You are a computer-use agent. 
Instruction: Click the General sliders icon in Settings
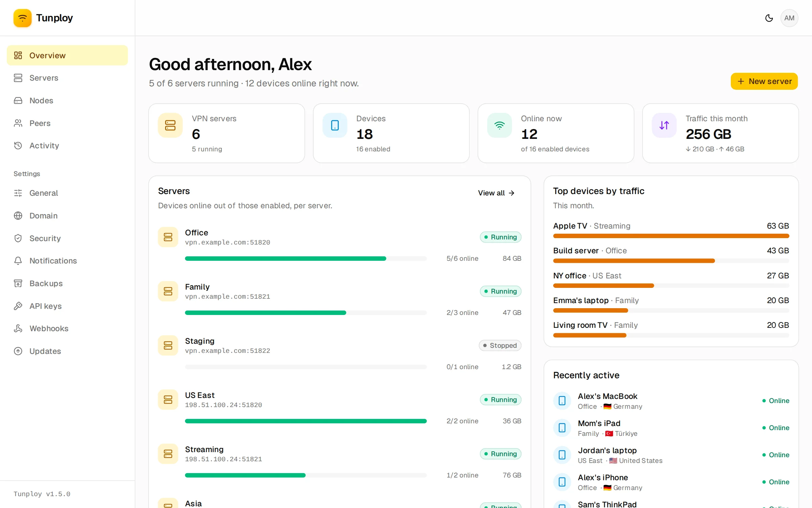18,193
